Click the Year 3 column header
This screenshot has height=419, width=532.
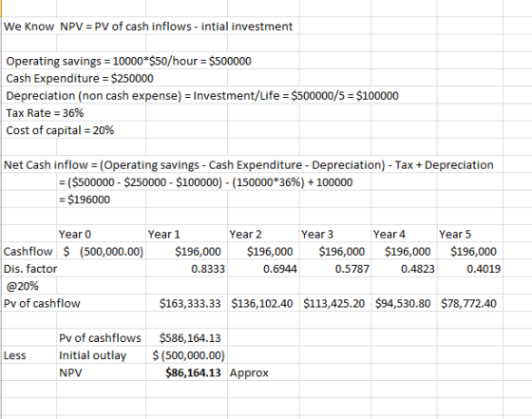click(317, 234)
